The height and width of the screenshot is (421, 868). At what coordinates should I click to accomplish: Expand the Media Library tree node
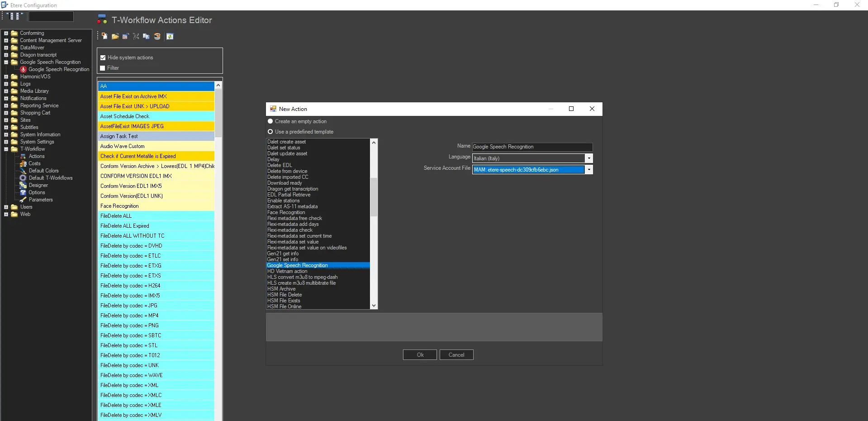click(6, 91)
